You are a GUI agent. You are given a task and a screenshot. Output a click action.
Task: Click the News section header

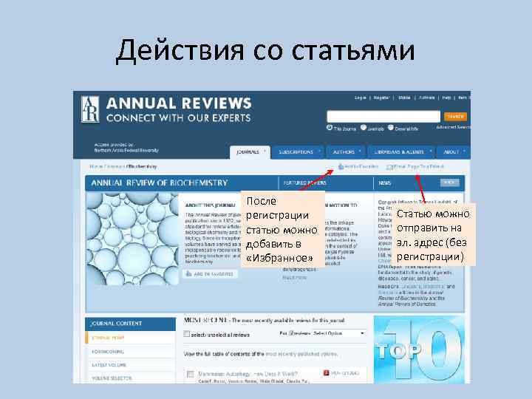(x=385, y=183)
